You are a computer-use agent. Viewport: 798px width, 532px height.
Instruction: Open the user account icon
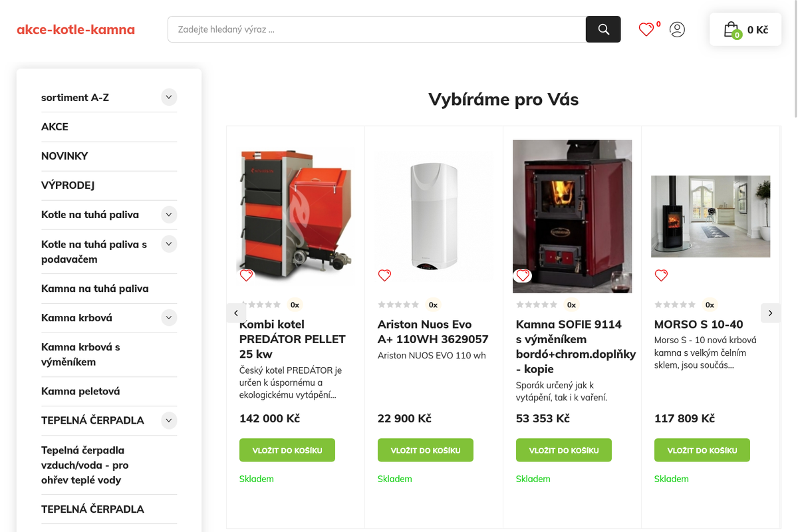tap(677, 29)
